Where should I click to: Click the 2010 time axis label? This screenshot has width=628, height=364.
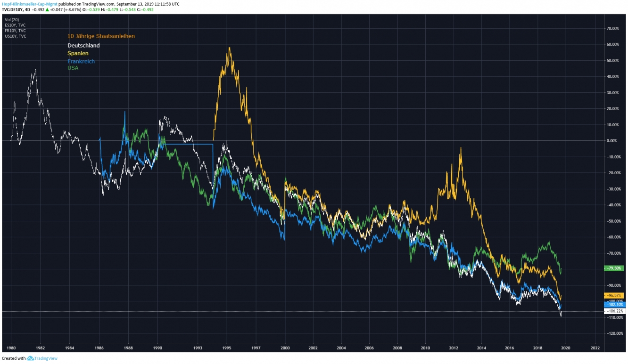(425, 348)
